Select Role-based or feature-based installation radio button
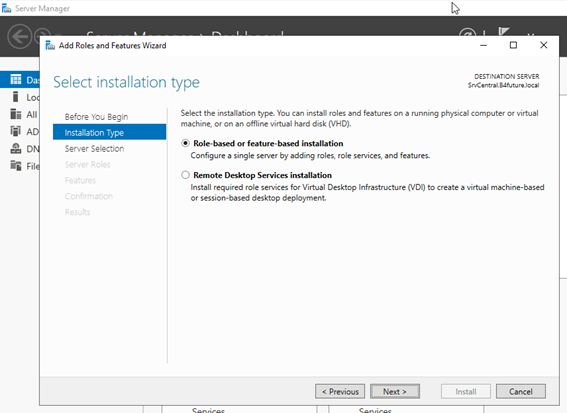This screenshot has width=567, height=413. pos(185,143)
